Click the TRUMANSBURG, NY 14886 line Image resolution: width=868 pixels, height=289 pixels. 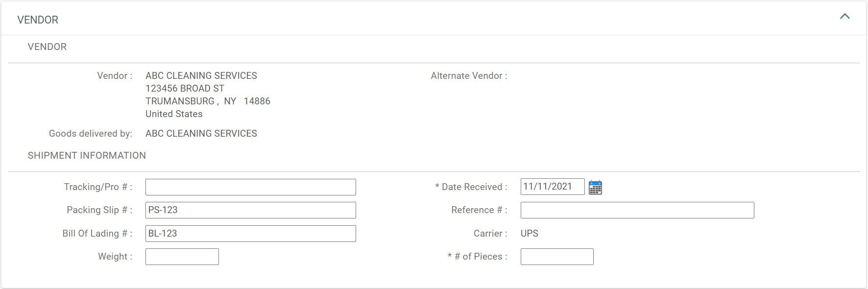208,101
